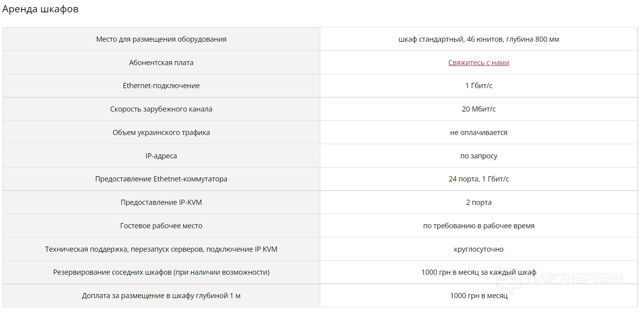The width and height of the screenshot is (644, 316).
Task: Click the "Свяжитесь с нами" link
Action: click(478, 62)
